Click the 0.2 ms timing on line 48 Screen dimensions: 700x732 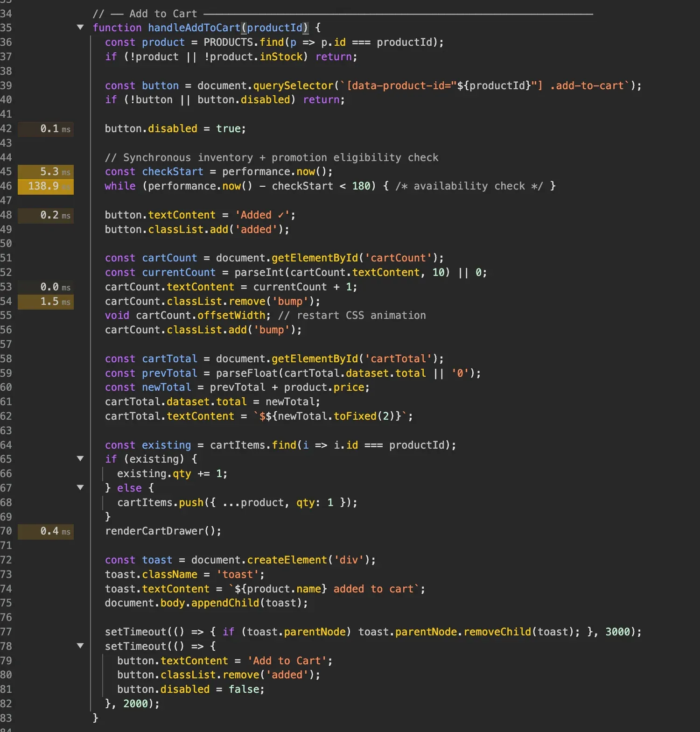(46, 215)
